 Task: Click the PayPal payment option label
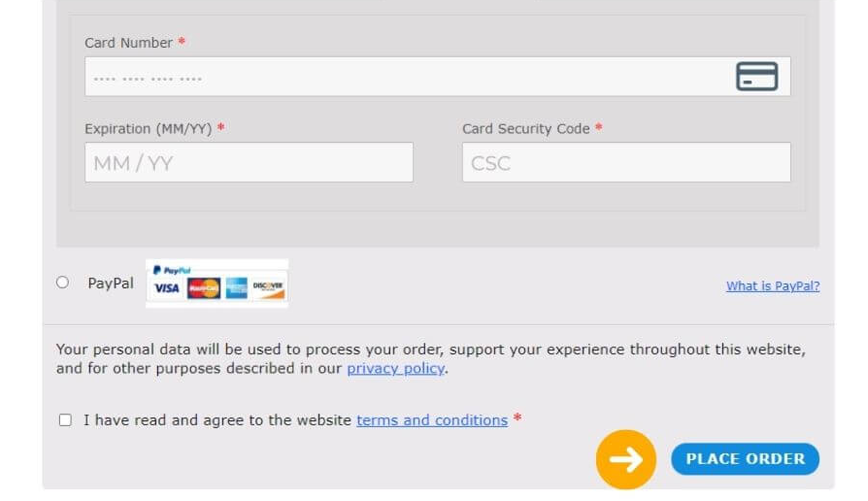click(x=111, y=283)
